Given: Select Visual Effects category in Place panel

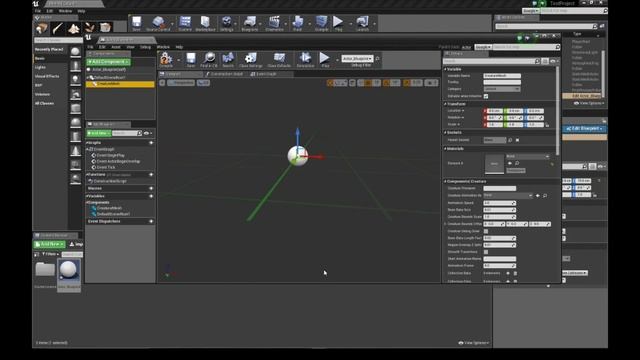Looking at the screenshot, I should pos(47,76).
